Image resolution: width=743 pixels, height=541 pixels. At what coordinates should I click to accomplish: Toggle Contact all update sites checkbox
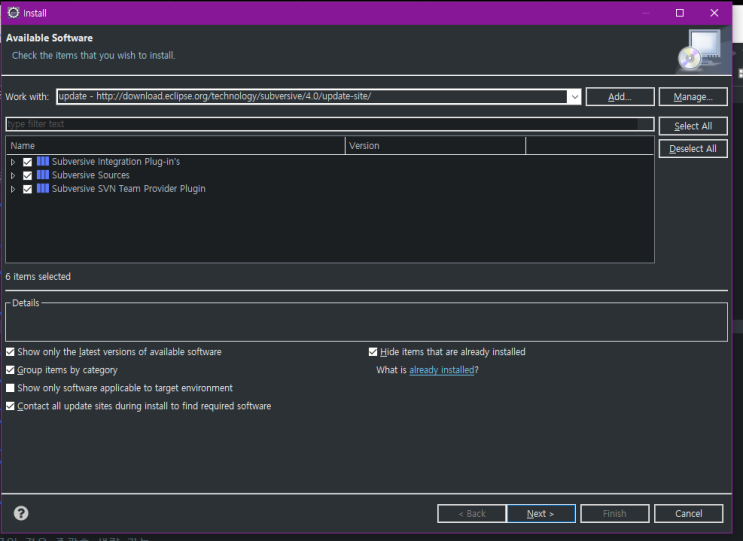click(x=10, y=406)
